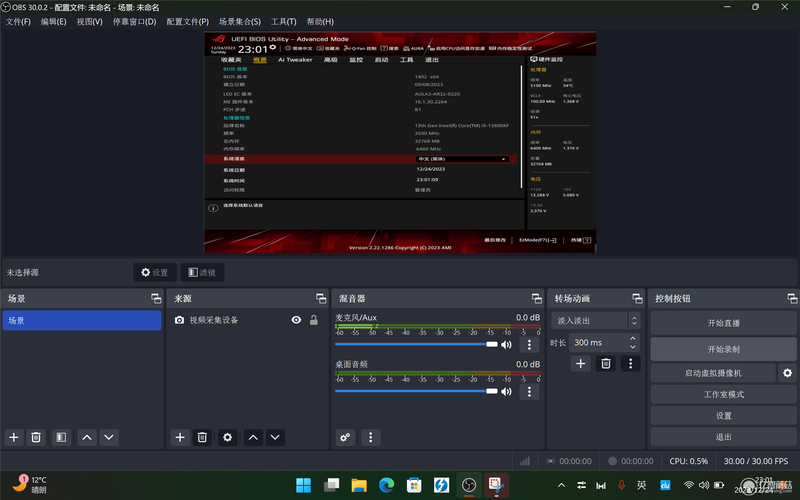Image resolution: width=800 pixels, height=500 pixels.
Task: Open 停靠窗口(D) menu
Action: click(x=135, y=21)
